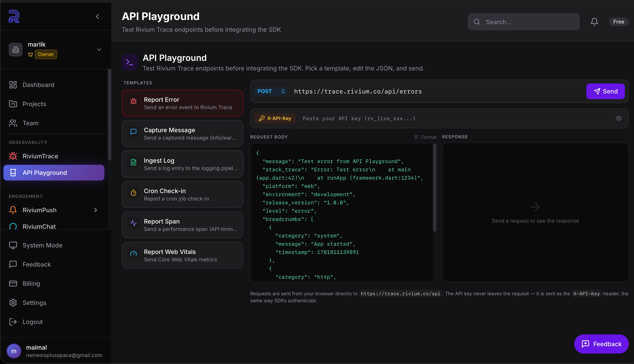Click the Team people icon

pyautogui.click(x=13, y=123)
